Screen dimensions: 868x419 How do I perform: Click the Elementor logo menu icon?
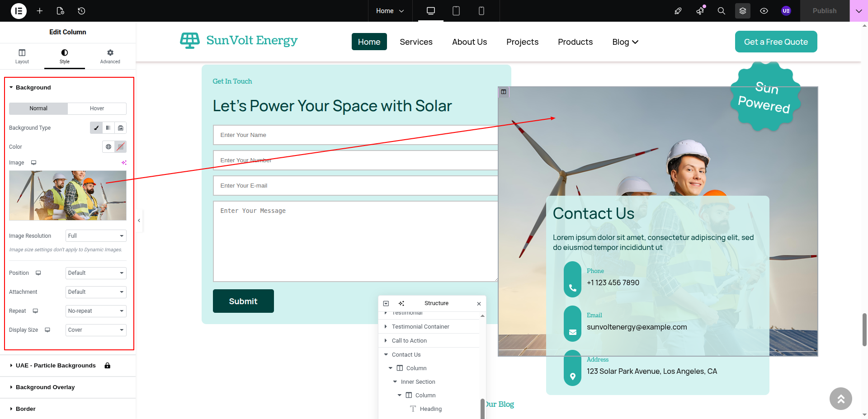(19, 11)
